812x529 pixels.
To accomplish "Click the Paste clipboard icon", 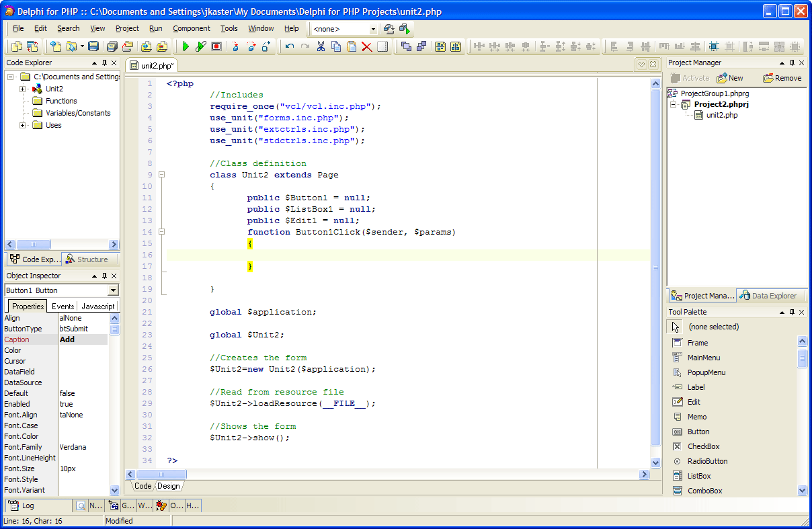I will pos(352,46).
